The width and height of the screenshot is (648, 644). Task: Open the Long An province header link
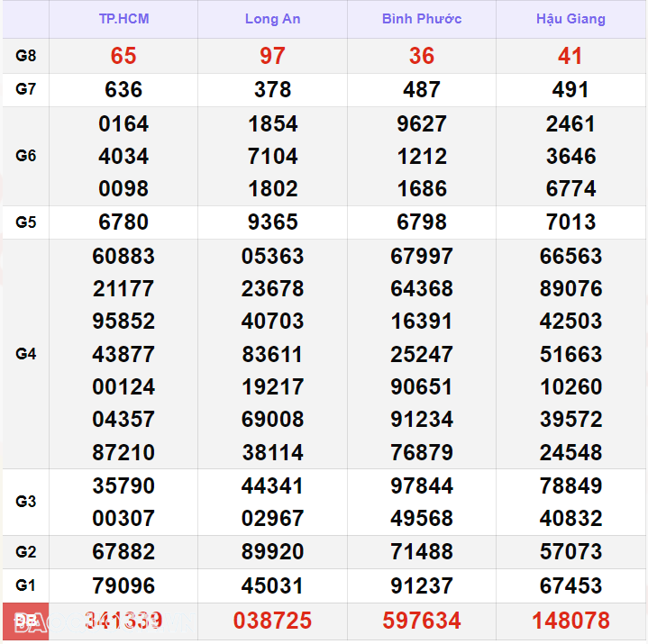272,19
